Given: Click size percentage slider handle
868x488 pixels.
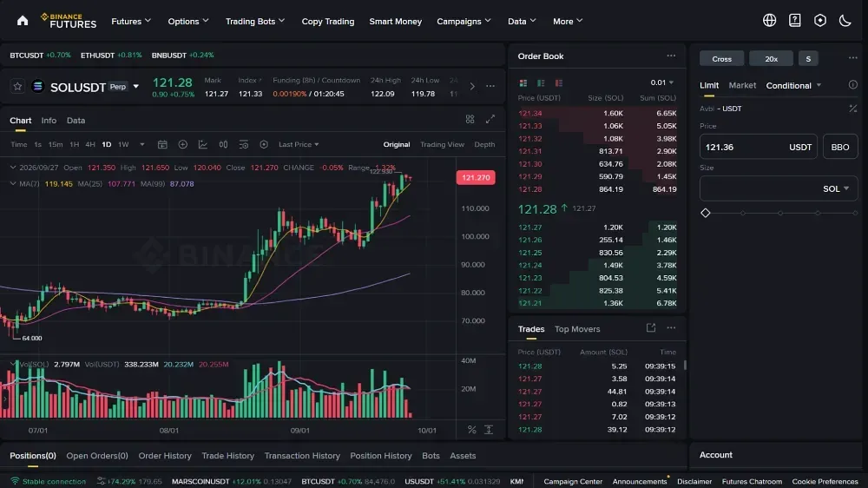Looking at the screenshot, I should [x=705, y=214].
